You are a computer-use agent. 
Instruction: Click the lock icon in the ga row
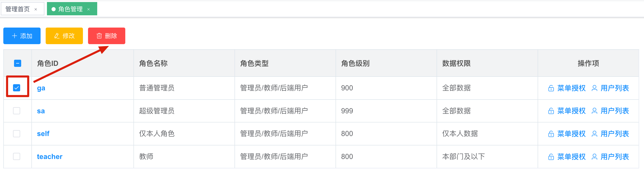[551, 88]
